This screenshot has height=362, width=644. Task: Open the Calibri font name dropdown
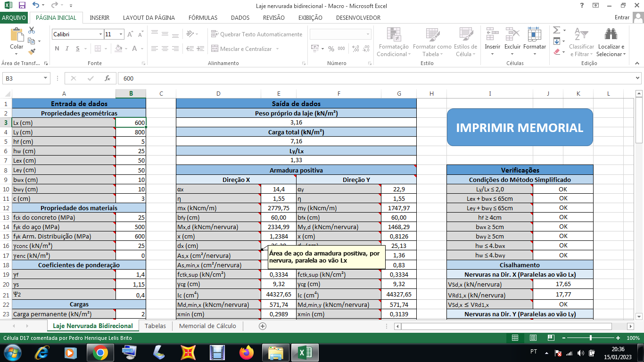pyautogui.click(x=100, y=34)
